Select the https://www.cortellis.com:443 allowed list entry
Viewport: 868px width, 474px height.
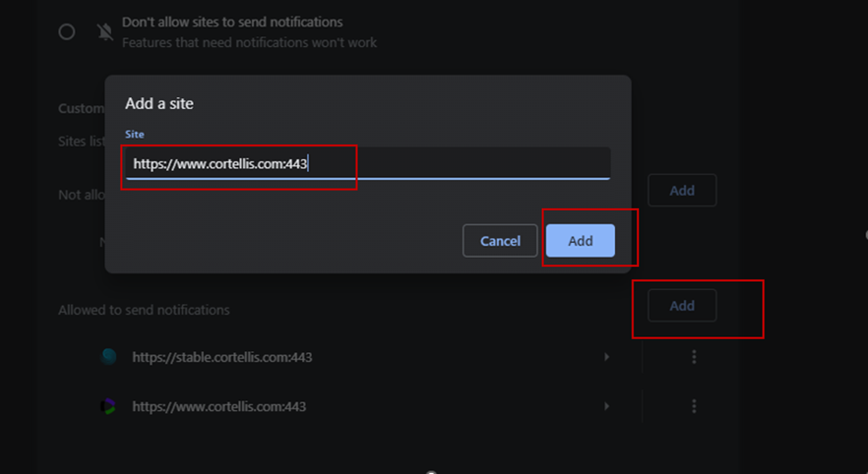coord(219,407)
